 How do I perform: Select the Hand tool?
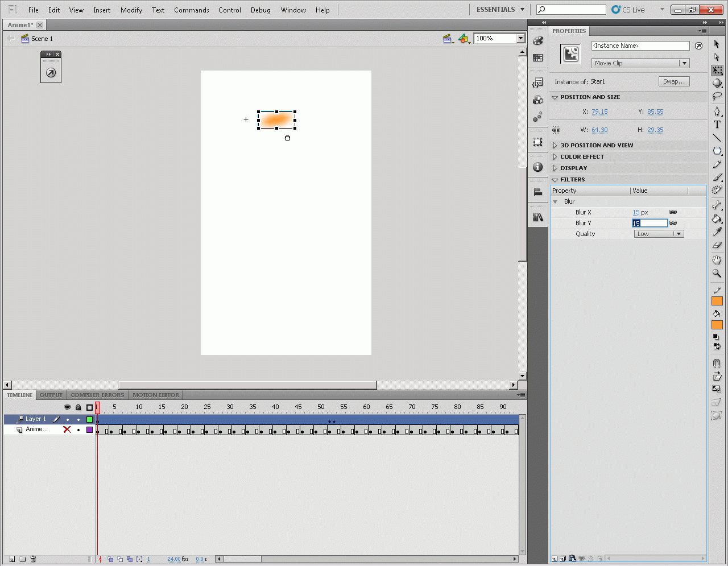[x=717, y=260]
